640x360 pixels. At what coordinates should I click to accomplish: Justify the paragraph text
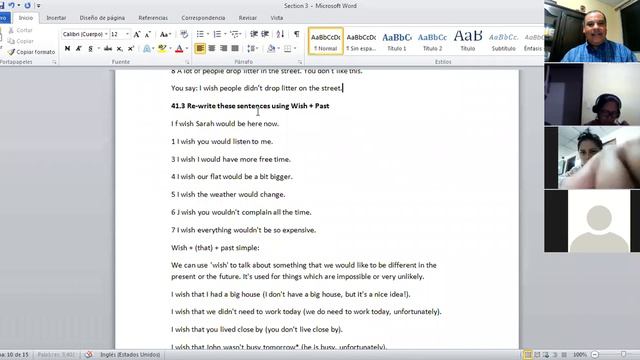coord(235,49)
